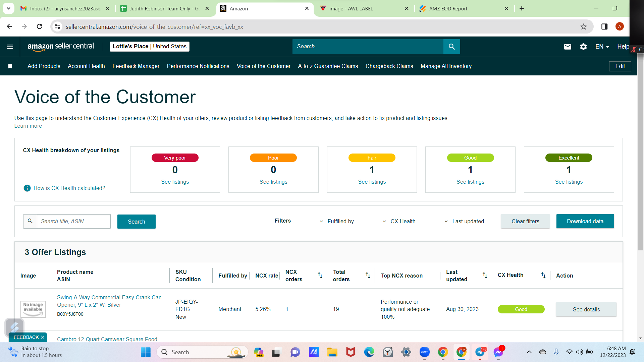
Task: See listings under Very poor
Action: tap(175, 182)
